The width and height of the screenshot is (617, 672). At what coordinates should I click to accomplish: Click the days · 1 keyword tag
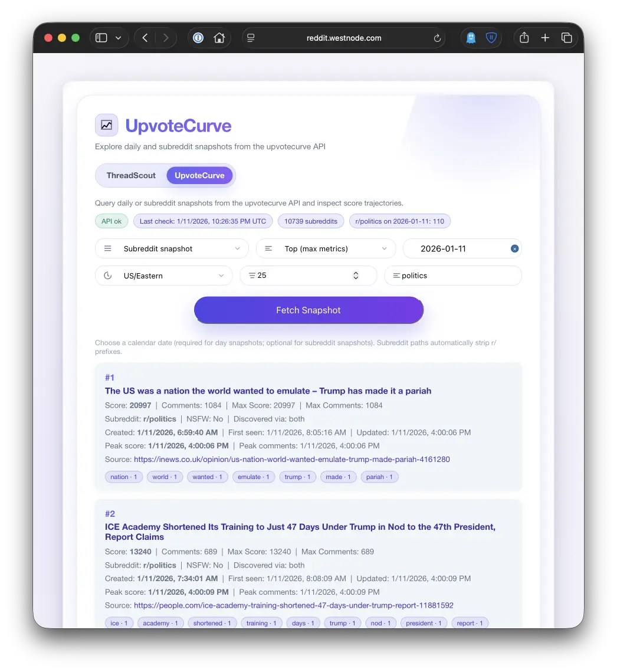click(x=303, y=623)
